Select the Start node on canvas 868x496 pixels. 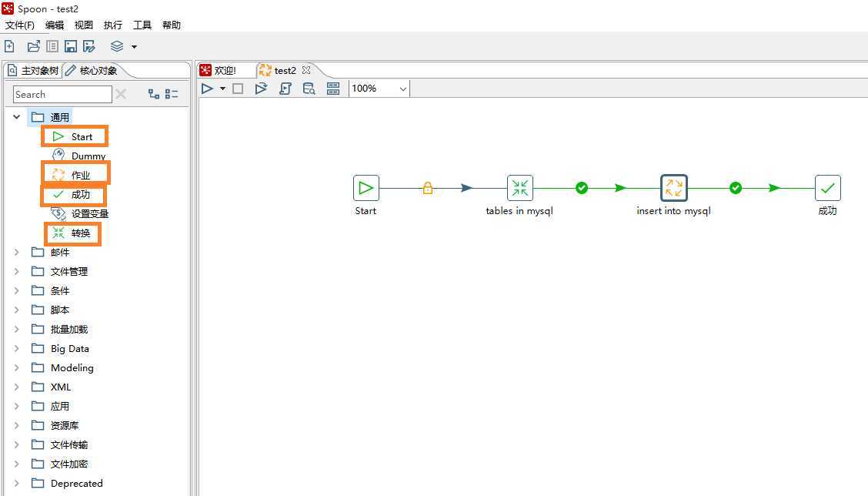[x=366, y=188]
